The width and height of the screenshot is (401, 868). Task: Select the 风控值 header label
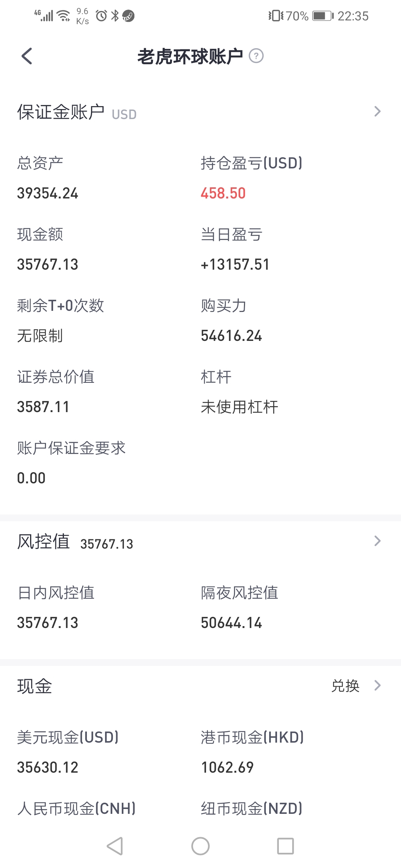point(43,542)
